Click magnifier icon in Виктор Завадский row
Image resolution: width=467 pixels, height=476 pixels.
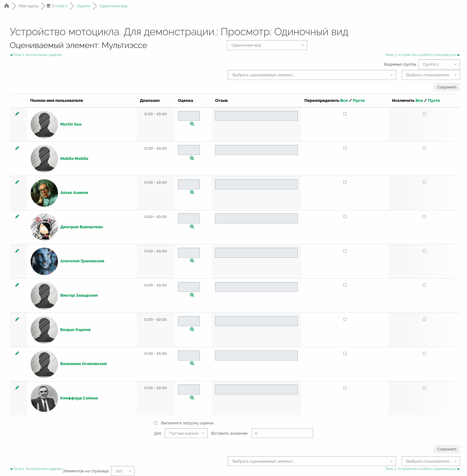click(x=192, y=295)
